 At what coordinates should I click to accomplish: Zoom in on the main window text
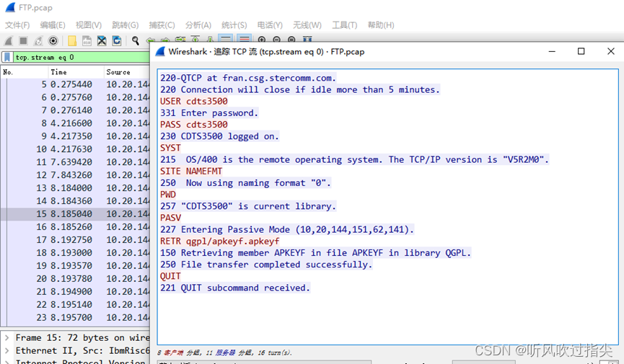tap(262, 40)
